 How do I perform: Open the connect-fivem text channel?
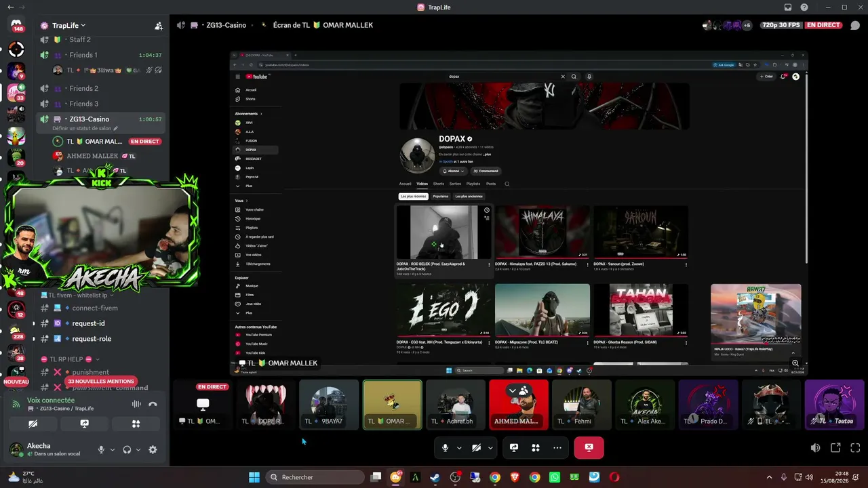click(100, 308)
